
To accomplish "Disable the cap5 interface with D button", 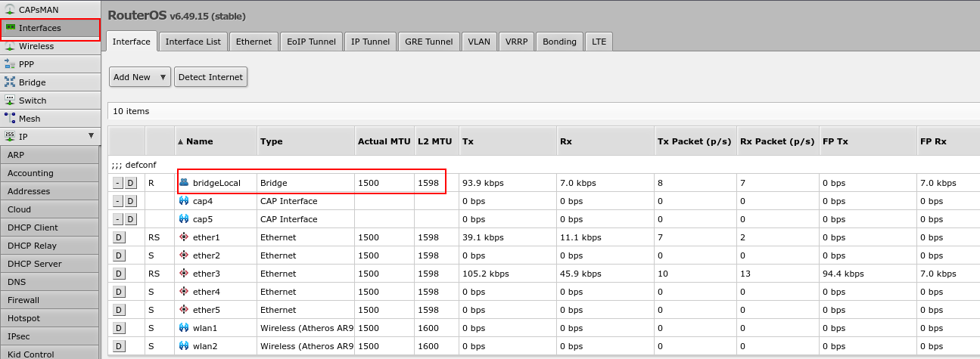I will pos(130,219).
